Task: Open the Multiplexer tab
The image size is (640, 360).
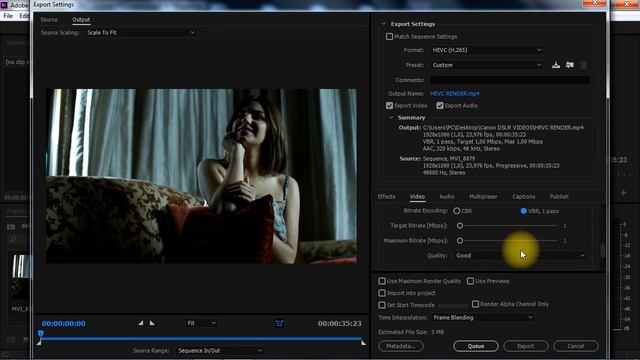Action: 483,197
